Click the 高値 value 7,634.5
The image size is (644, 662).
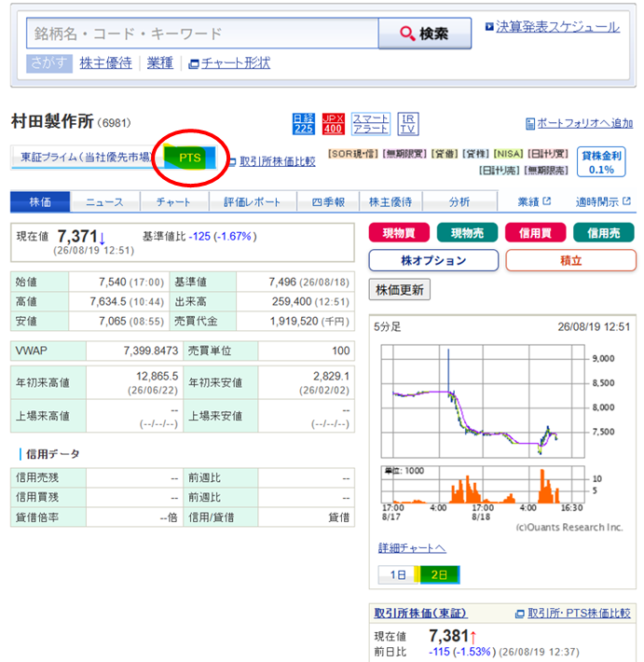point(107,301)
